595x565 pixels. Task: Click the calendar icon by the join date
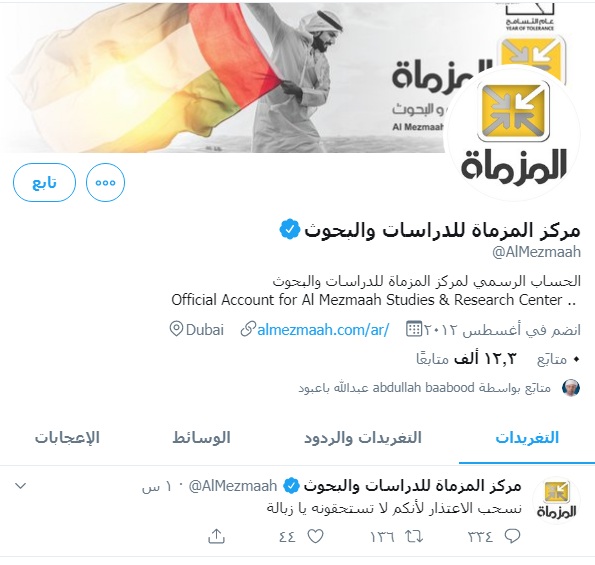414,329
